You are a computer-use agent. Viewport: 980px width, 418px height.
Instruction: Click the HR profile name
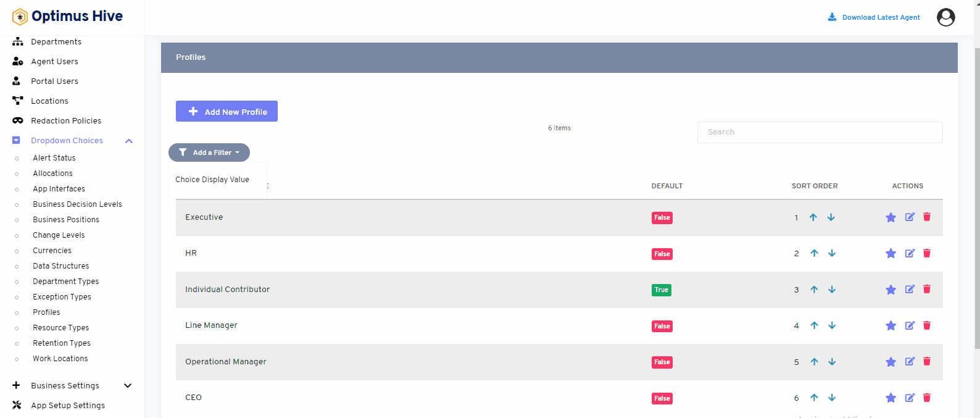pyautogui.click(x=191, y=253)
